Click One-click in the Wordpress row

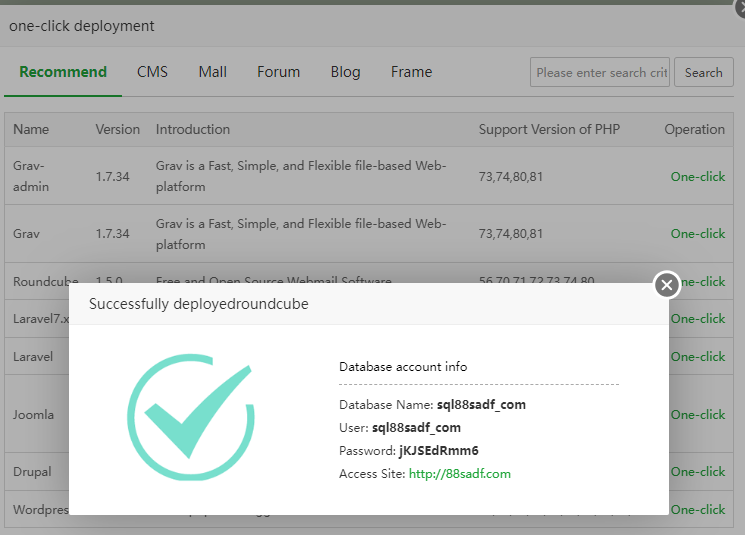pos(699,509)
